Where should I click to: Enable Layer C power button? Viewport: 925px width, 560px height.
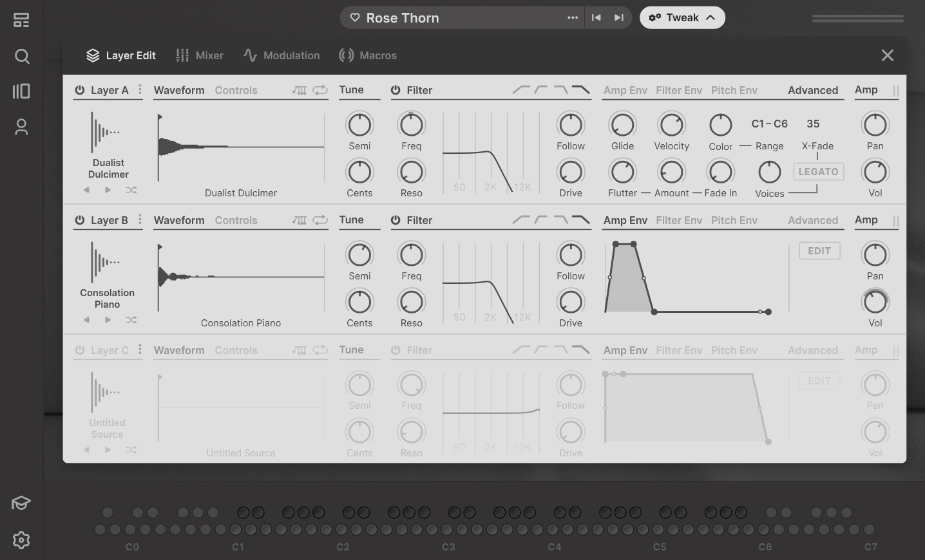[80, 350]
